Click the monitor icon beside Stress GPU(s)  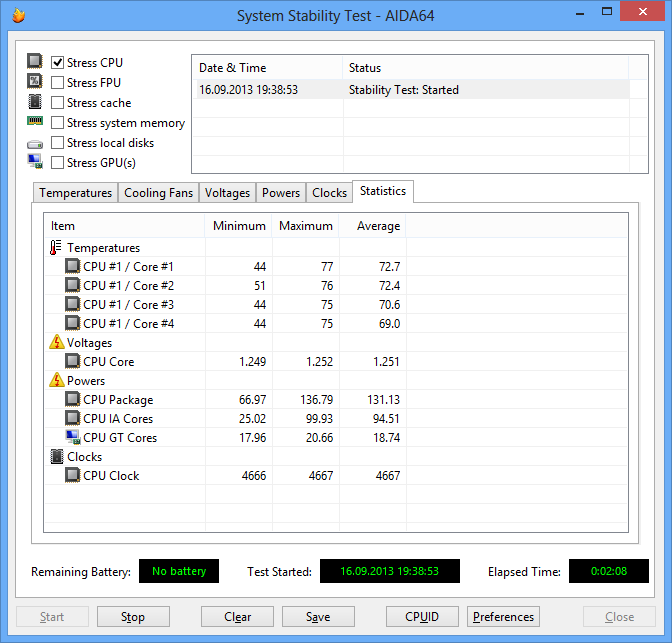(35, 162)
